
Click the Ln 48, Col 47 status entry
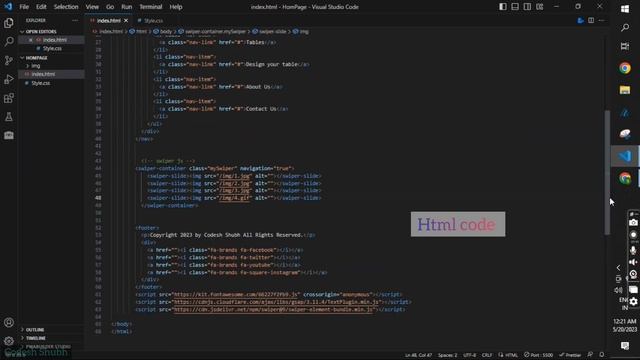point(418,355)
